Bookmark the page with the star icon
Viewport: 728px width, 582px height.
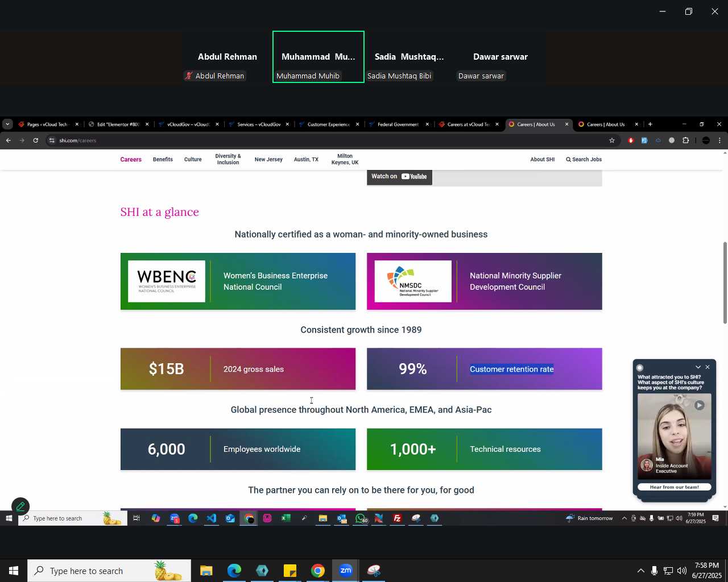coord(612,140)
